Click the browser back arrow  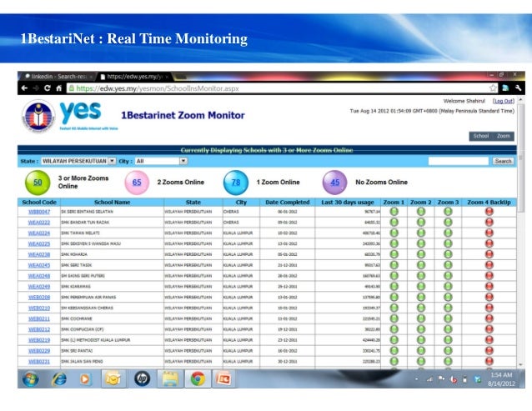pos(24,88)
